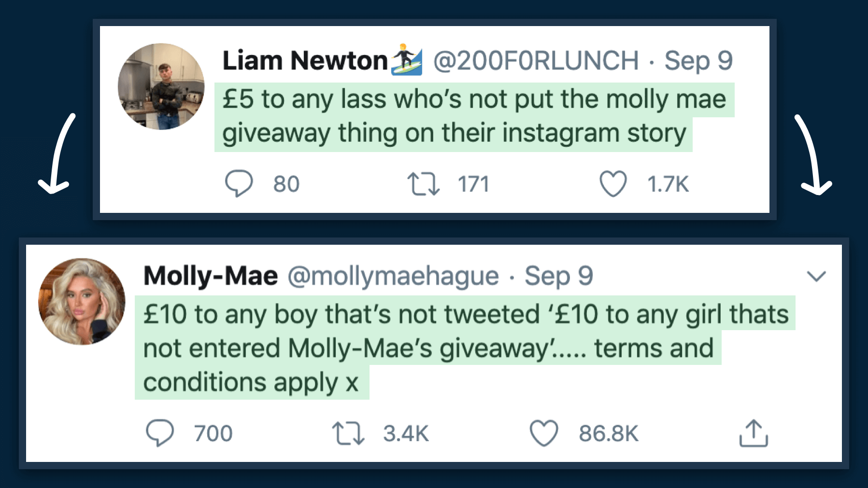The image size is (868, 488).
Task: Reply to Molly-Mae's tweet via speech bubble icon
Action: [160, 432]
